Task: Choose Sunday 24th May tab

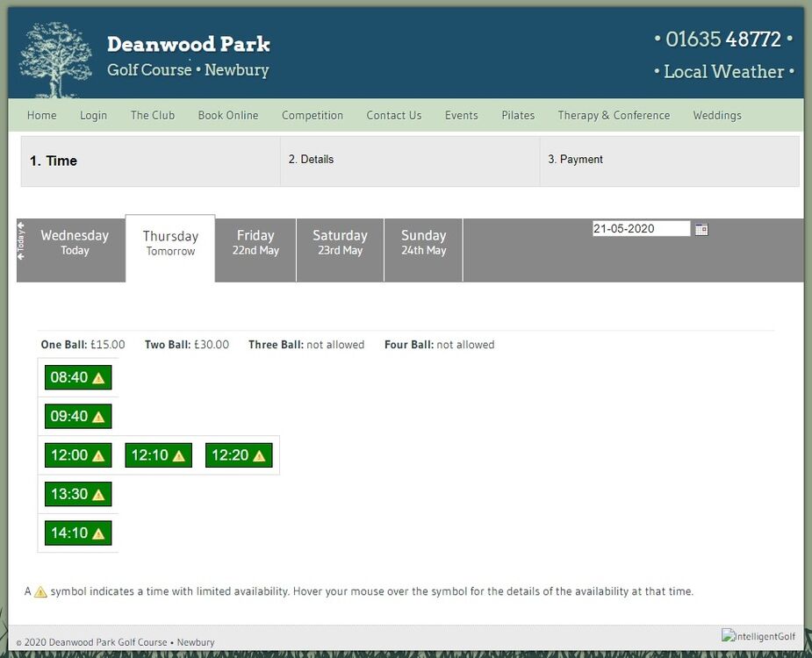Action: pyautogui.click(x=424, y=250)
